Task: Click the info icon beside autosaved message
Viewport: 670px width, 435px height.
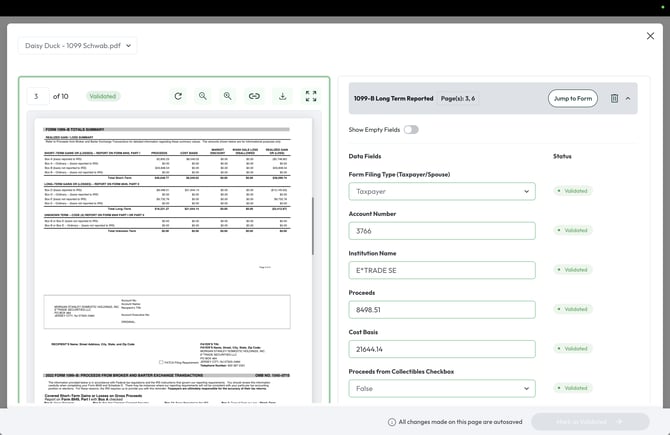Action: point(391,422)
